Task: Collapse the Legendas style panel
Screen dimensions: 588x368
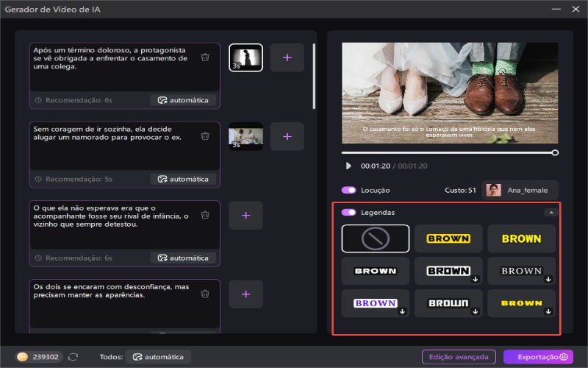Action: [551, 213]
